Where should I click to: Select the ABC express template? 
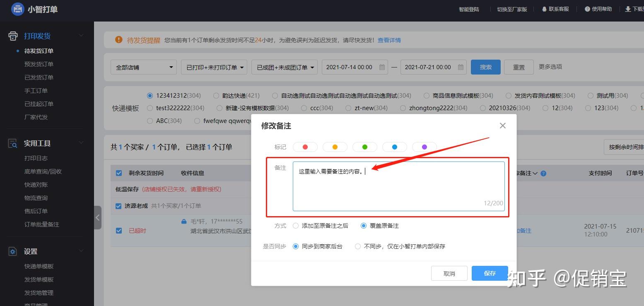click(x=150, y=121)
